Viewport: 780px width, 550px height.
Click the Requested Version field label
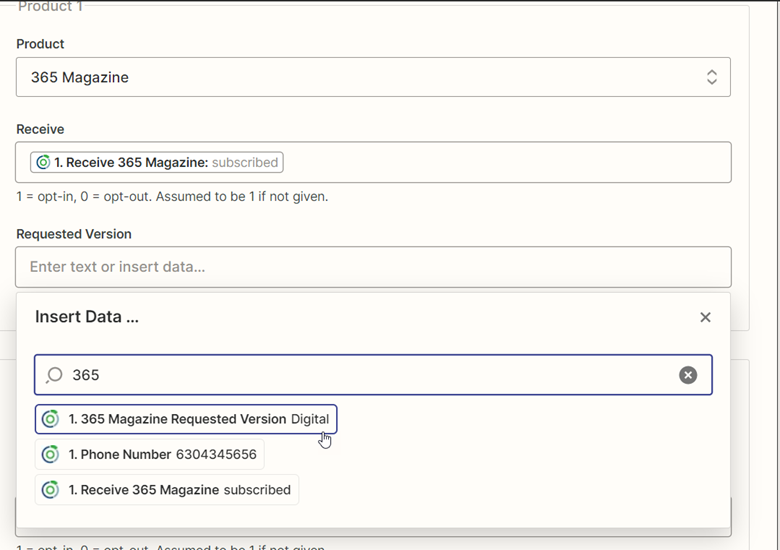[x=74, y=234]
